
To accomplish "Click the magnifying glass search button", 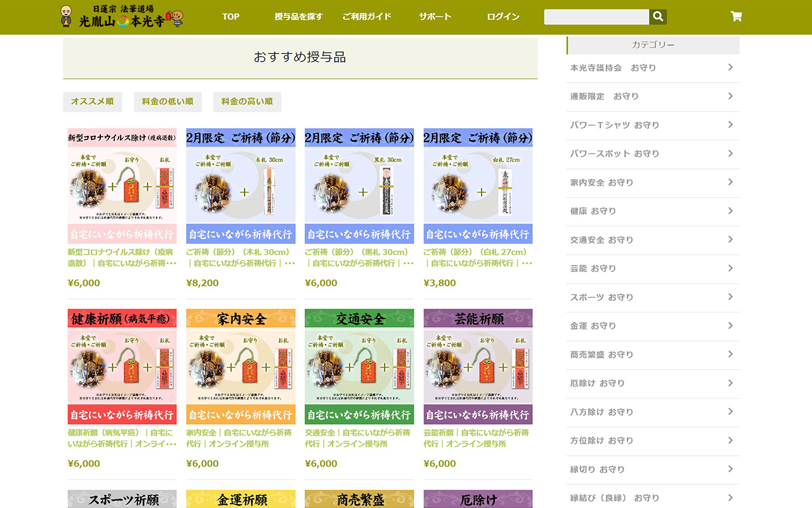I will 658,17.
